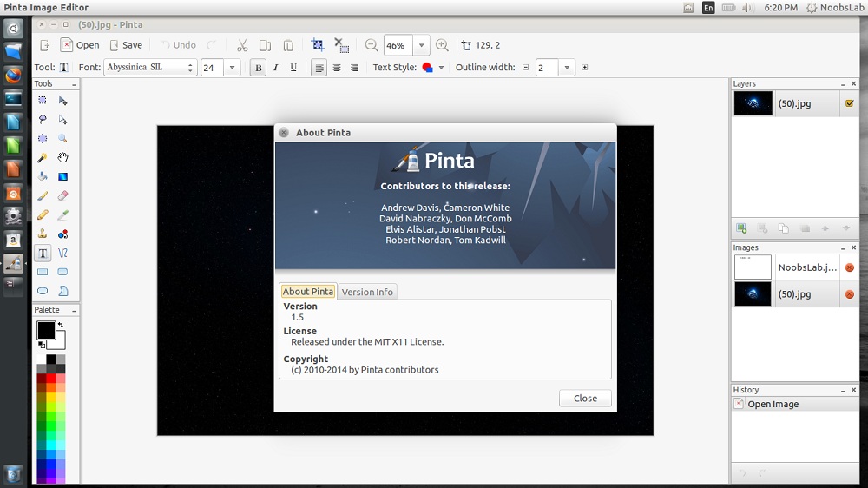Collapse the Tools panel
This screenshot has height=488, width=868.
coord(74,84)
